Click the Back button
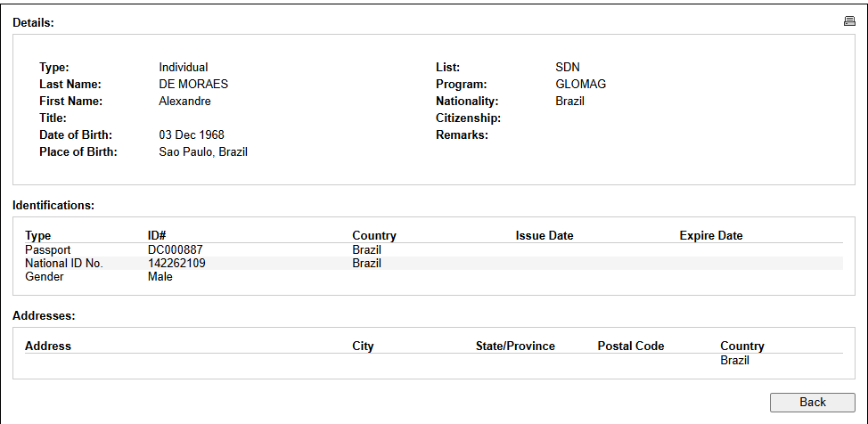 pos(812,403)
